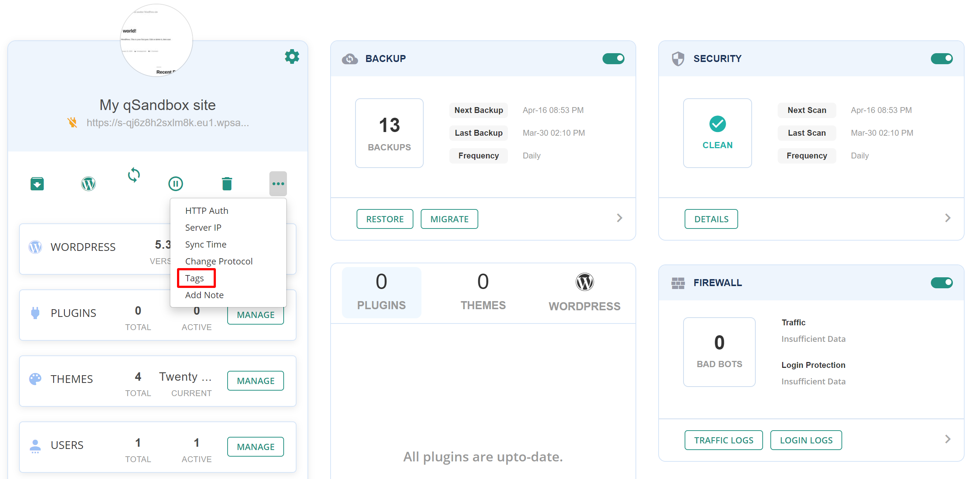Open TRAFFIC LOGS
This screenshot has height=479, width=980.
(723, 440)
